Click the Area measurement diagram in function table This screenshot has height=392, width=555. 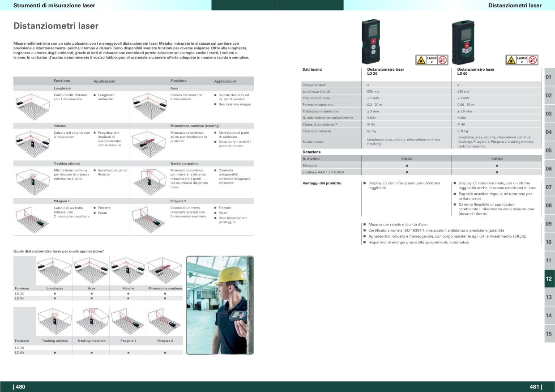click(149, 106)
